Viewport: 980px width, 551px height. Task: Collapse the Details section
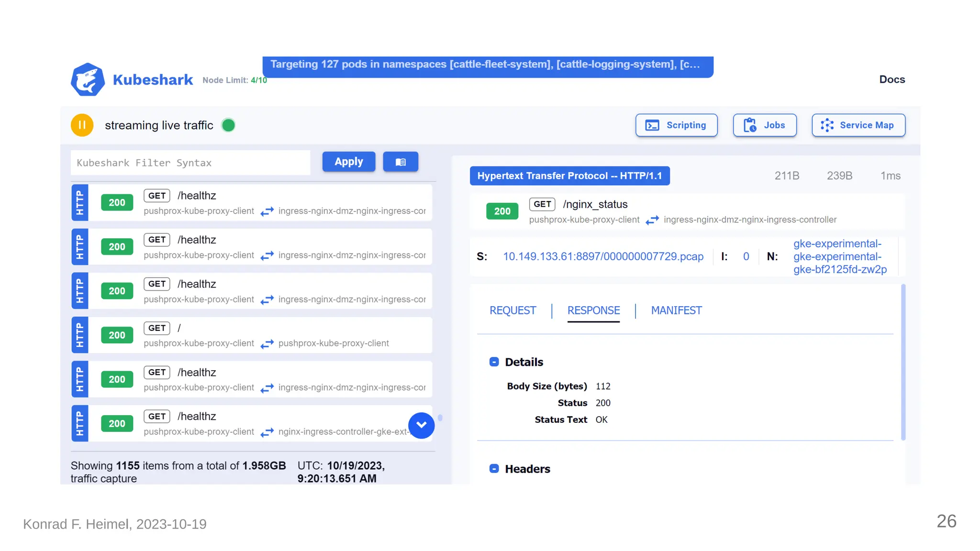click(x=494, y=362)
